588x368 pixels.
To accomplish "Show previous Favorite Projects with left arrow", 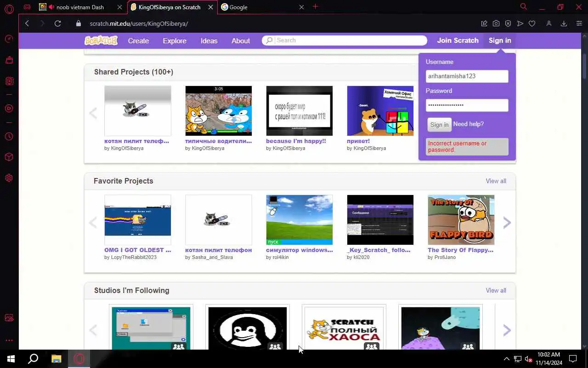I will (x=93, y=223).
